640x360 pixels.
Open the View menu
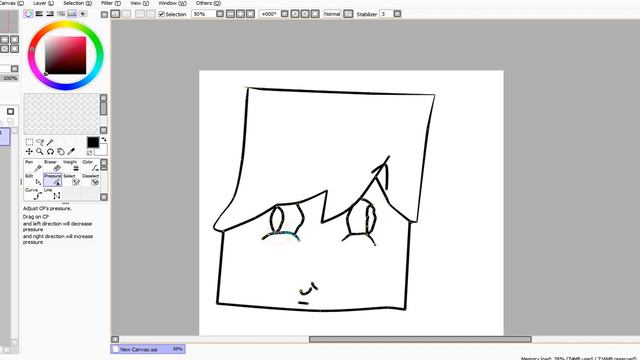pos(140,3)
